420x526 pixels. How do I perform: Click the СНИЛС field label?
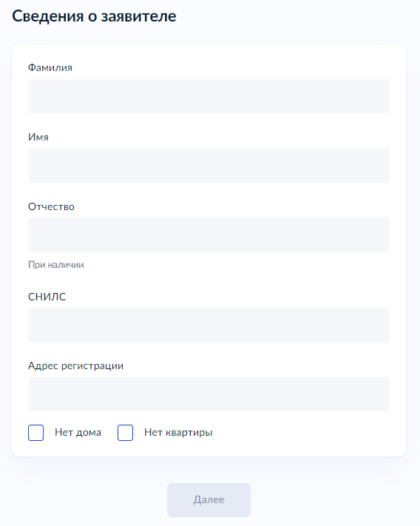coord(47,297)
